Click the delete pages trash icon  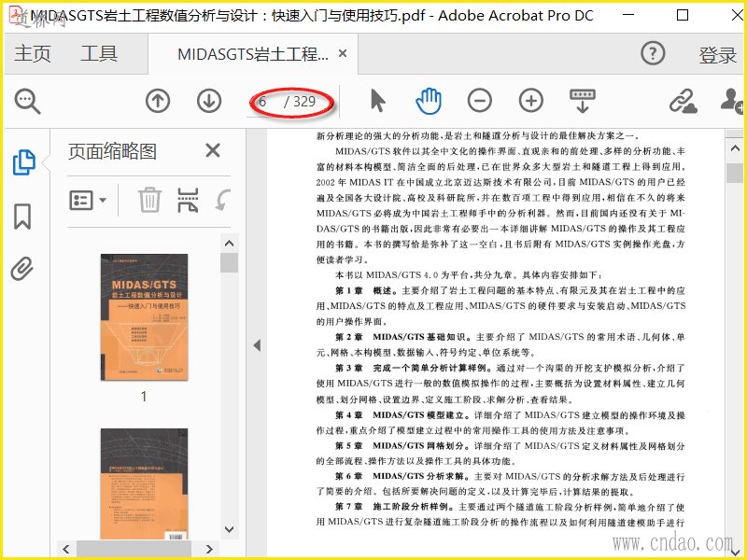[x=149, y=200]
